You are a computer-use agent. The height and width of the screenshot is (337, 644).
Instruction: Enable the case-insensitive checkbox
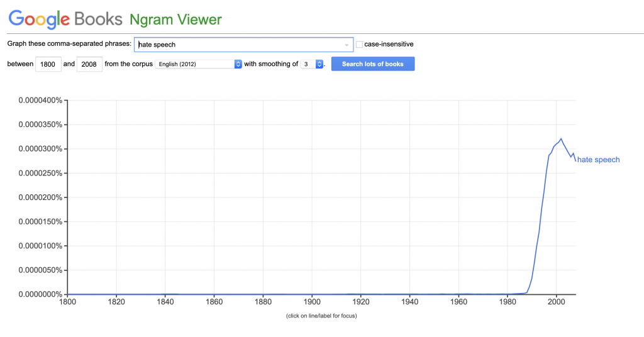pos(360,45)
